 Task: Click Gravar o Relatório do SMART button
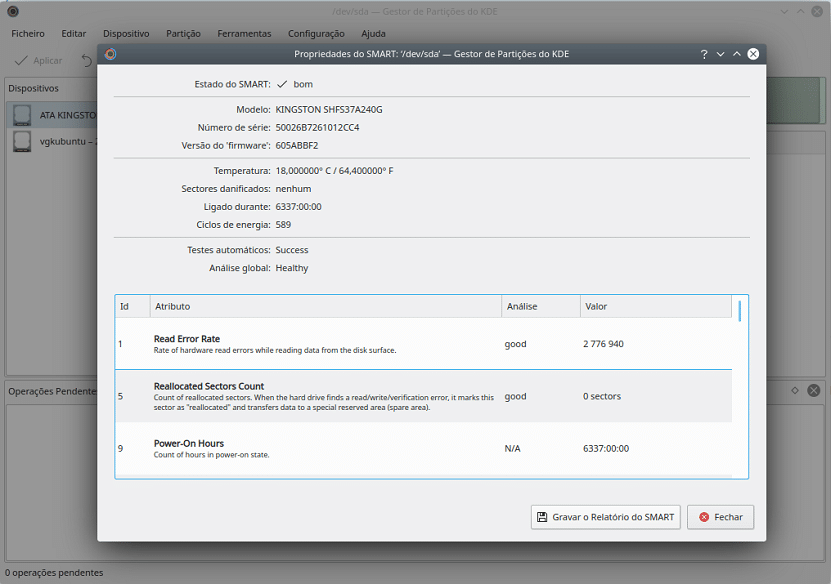pyautogui.click(x=606, y=517)
